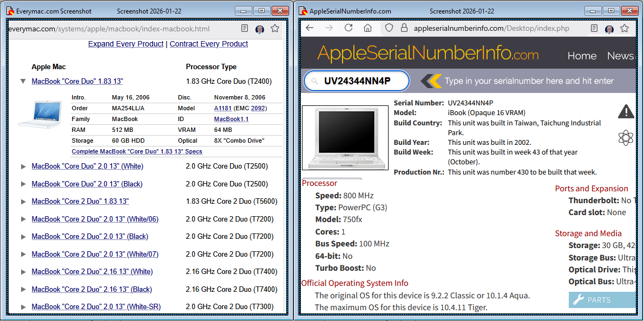The image size is (644, 321).
Task: Reload the AppleSerialNumberInfo page
Action: [x=349, y=28]
